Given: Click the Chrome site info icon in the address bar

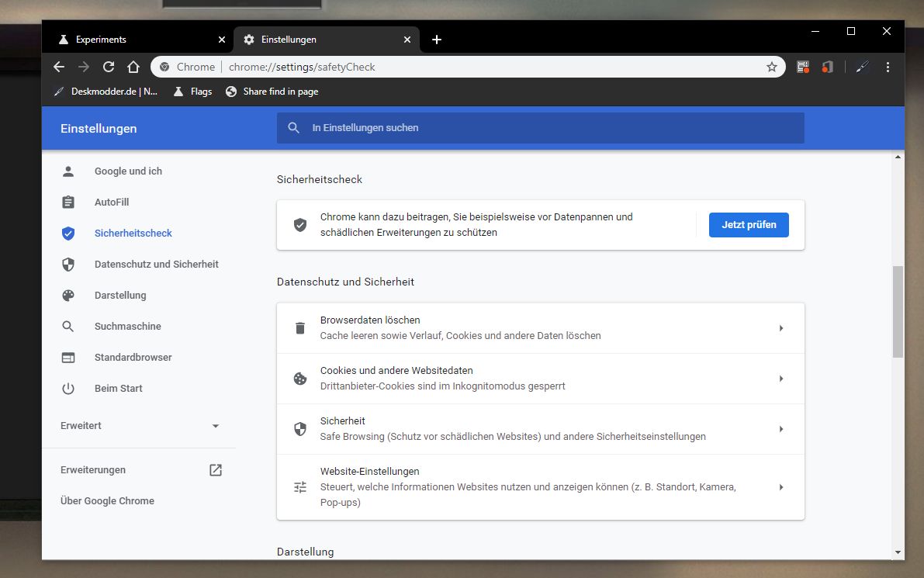Looking at the screenshot, I should pyautogui.click(x=164, y=67).
